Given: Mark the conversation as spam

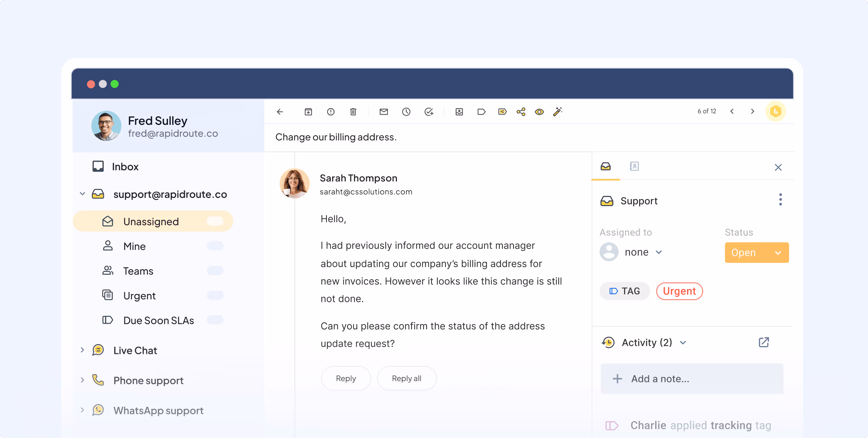Looking at the screenshot, I should coord(330,111).
